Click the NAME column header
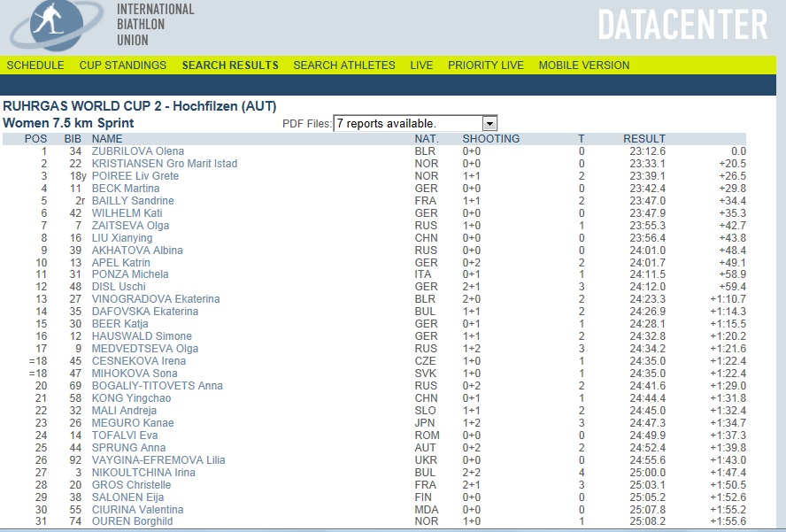 (x=107, y=139)
